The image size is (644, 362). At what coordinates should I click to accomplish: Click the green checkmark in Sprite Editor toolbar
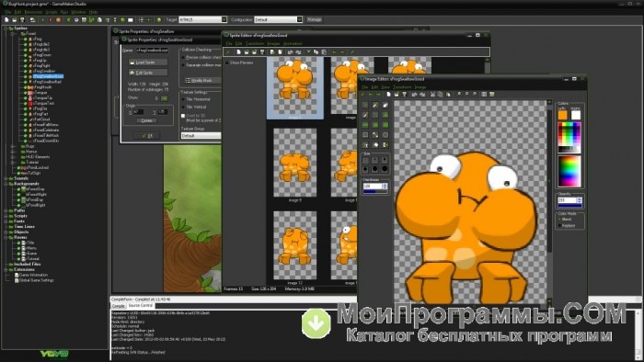(228, 52)
